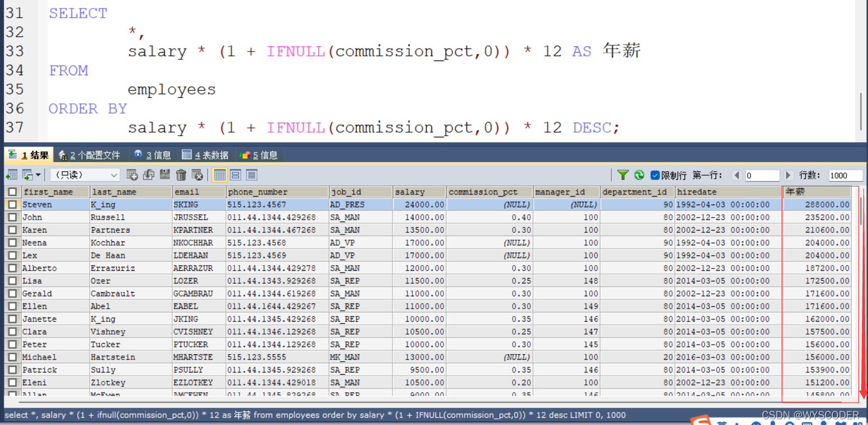Viewport: 868px width, 425px height.
Task: Click the ORDER BY keyword in the editor
Action: 88,109
